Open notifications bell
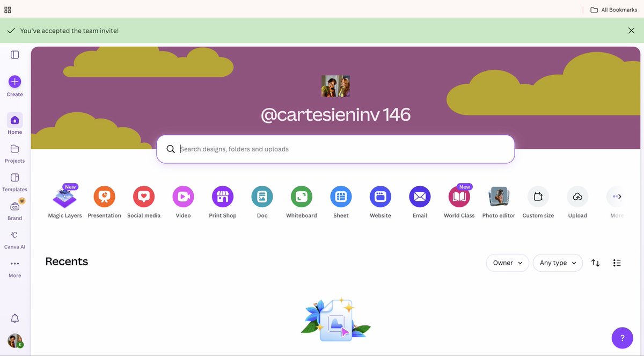 15,318
